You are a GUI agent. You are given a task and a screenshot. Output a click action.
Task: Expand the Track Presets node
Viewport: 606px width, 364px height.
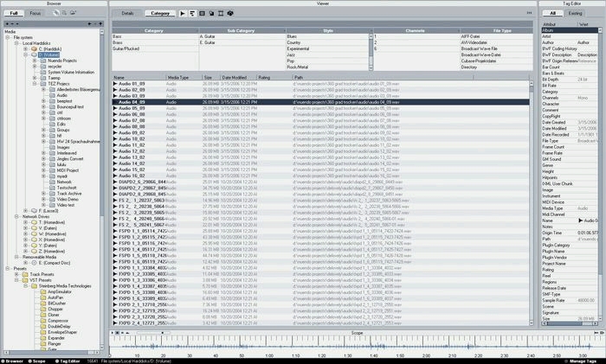pos(16,274)
